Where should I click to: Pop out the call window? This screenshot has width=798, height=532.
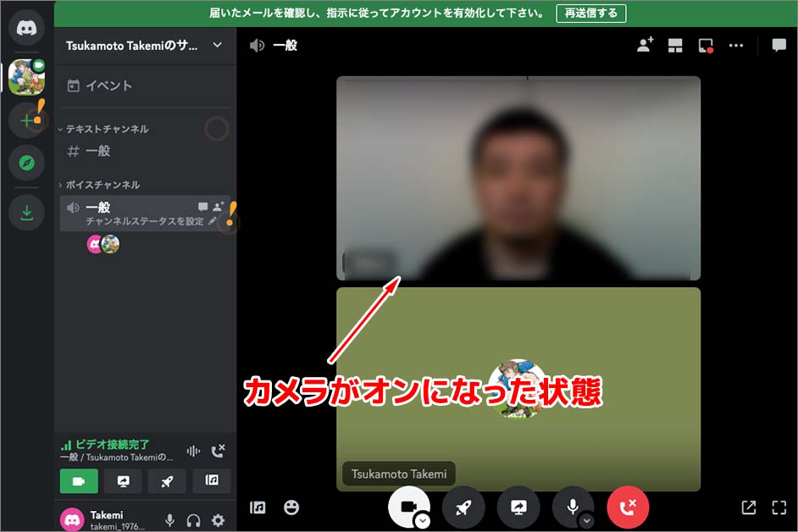point(748,507)
